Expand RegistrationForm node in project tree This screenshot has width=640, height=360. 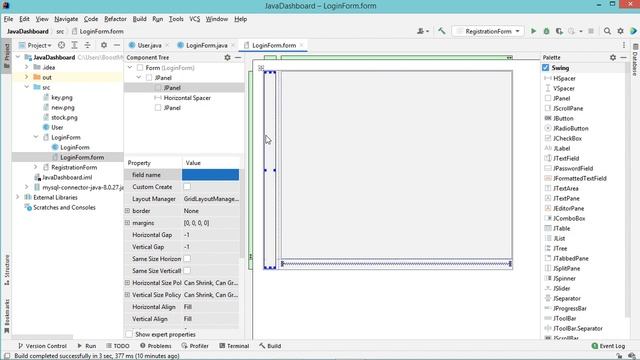(36, 167)
